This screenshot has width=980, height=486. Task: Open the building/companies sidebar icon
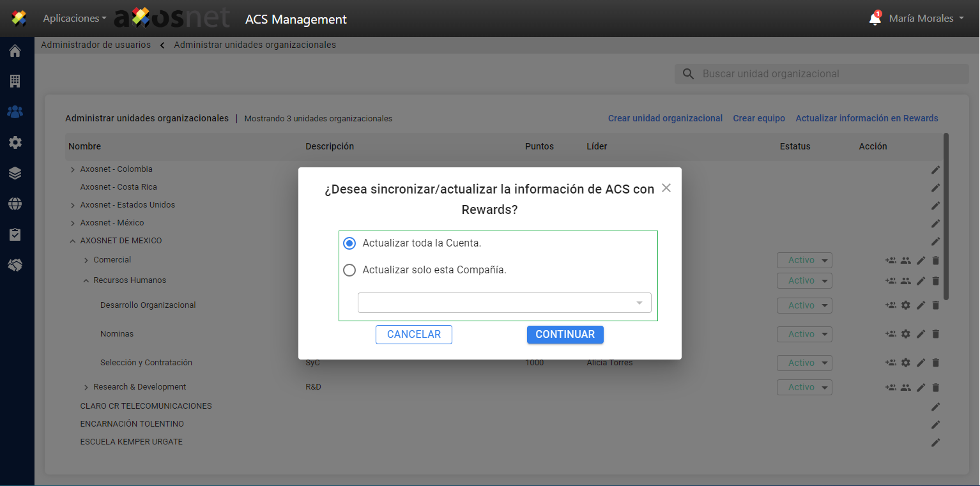point(15,81)
